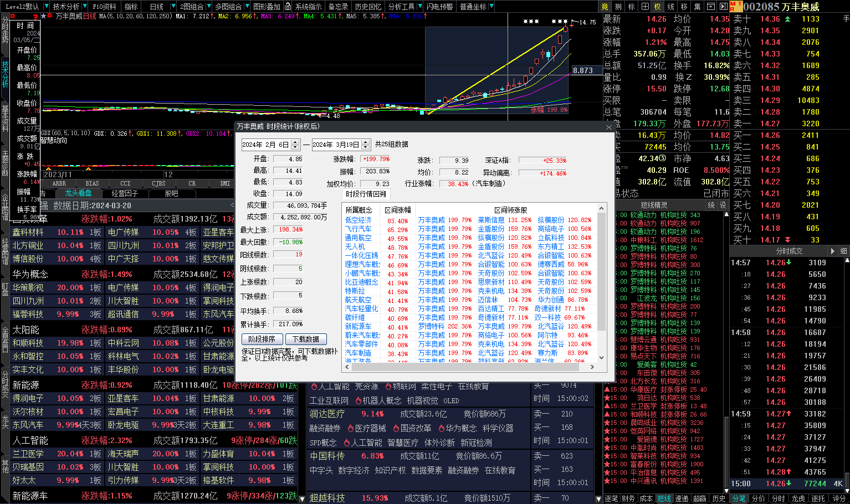Image resolution: width=850 pixels, height=504 pixels.
Task: Click 闪电预警 toolbar item
Action: click(439, 7)
